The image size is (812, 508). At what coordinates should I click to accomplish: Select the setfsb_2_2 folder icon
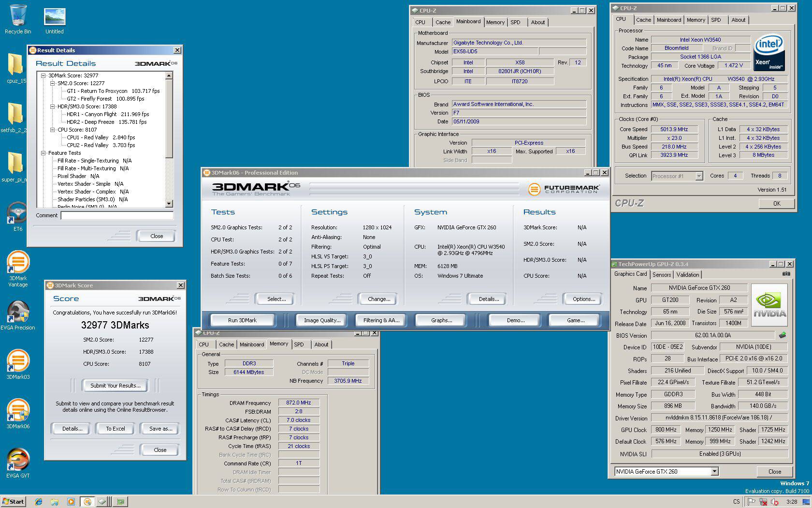tap(14, 118)
